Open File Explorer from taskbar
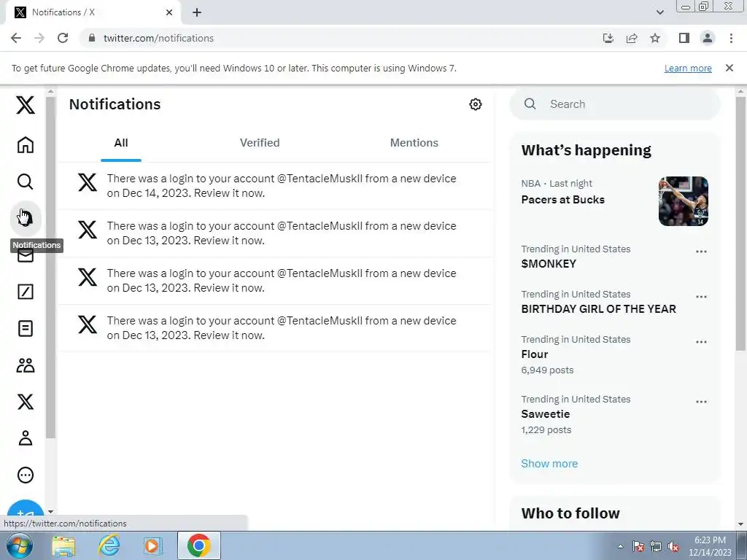This screenshot has height=560, width=747. tap(63, 545)
